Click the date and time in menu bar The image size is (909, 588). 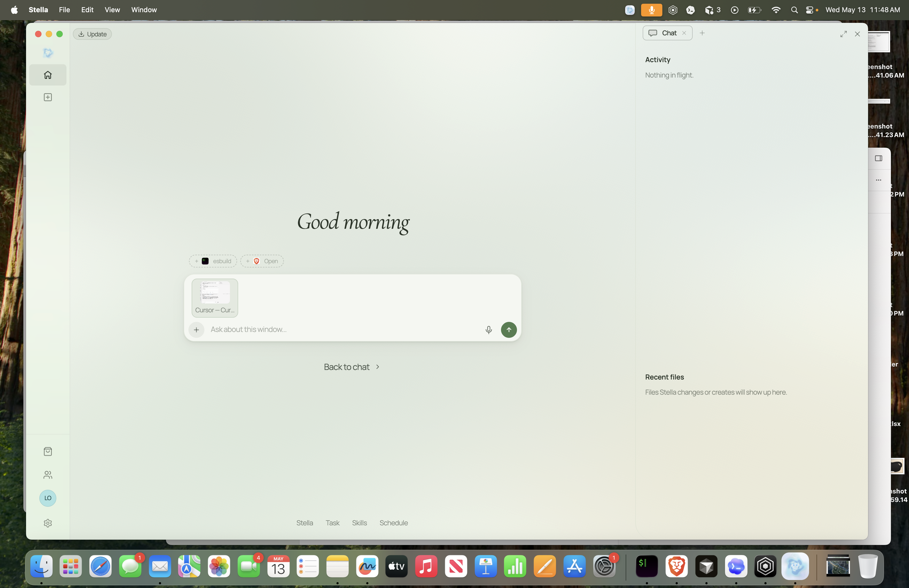pyautogui.click(x=862, y=10)
